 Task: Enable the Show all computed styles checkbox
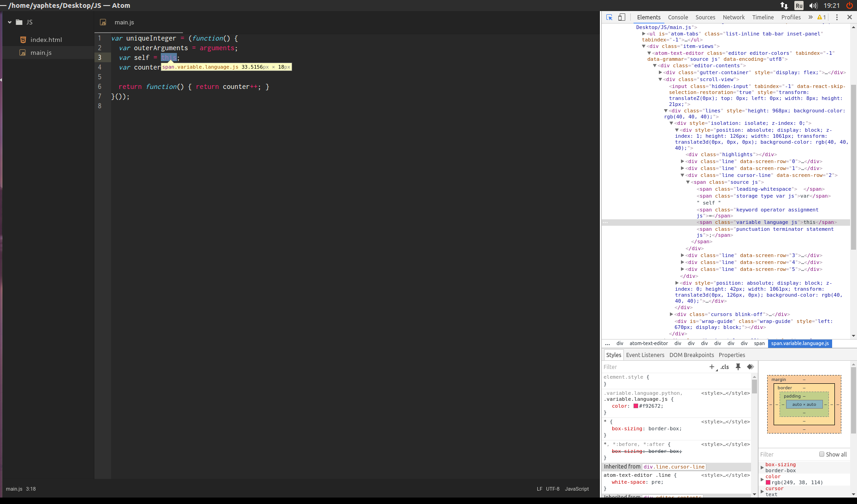point(822,454)
